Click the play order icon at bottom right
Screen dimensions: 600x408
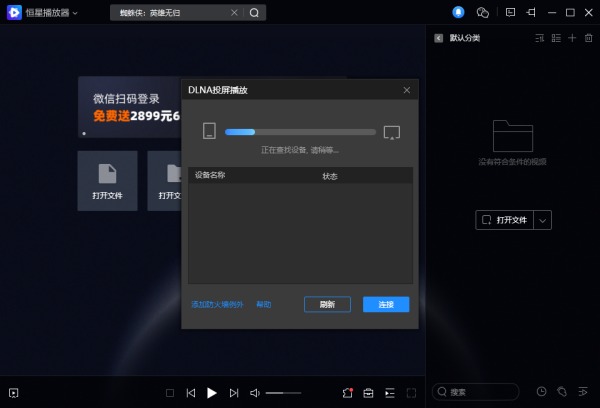pyautogui.click(x=583, y=392)
